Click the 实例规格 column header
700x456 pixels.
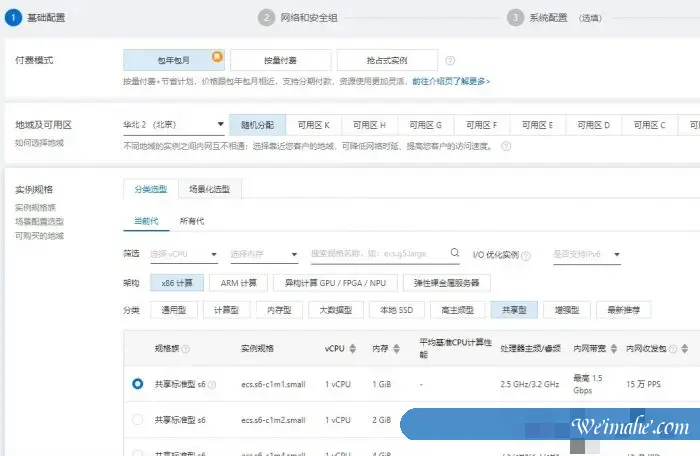tap(257, 348)
